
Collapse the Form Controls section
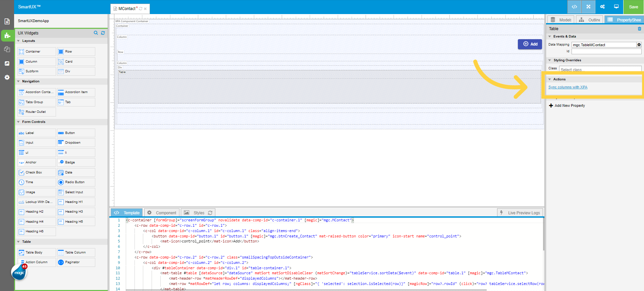[x=18, y=122]
